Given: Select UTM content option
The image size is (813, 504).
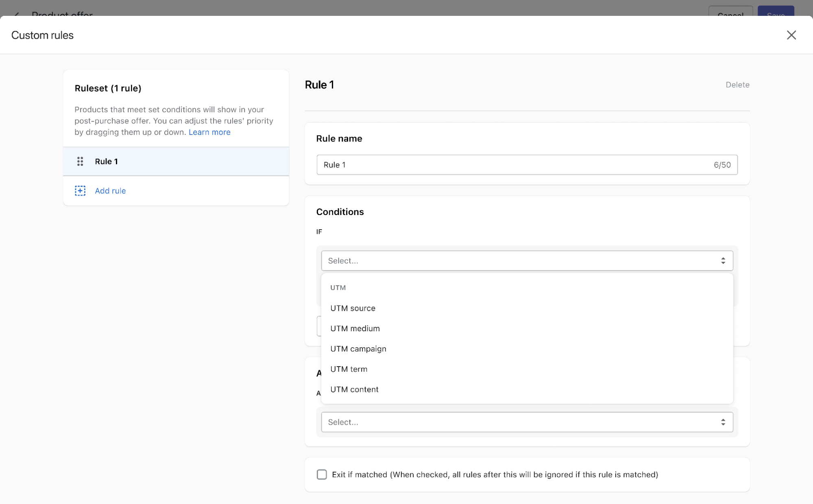Looking at the screenshot, I should tap(354, 389).
